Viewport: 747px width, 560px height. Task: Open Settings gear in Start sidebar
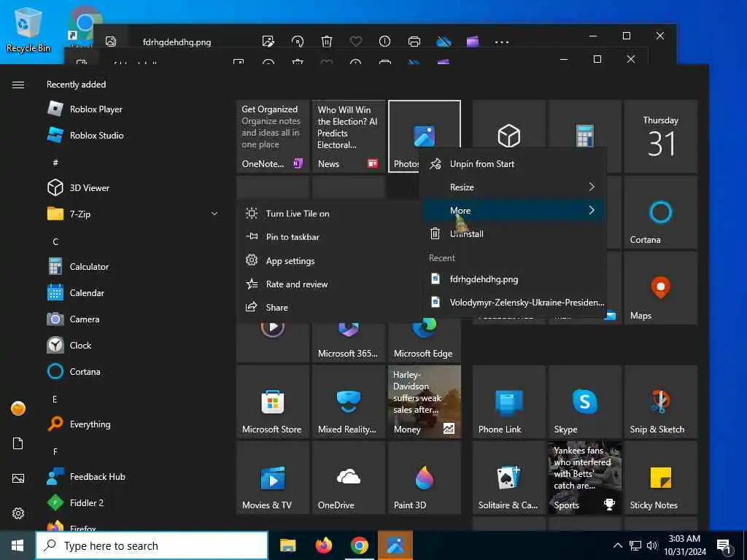[x=18, y=513]
